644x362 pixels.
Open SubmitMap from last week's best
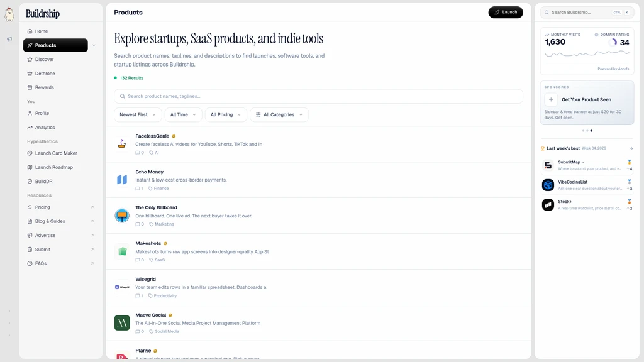tap(587, 165)
